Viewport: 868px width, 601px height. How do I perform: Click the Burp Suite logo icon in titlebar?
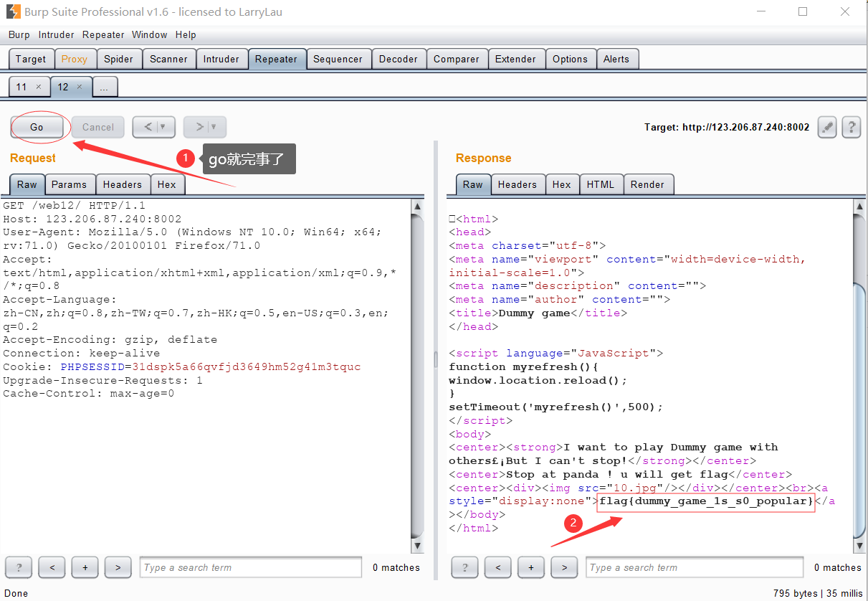12,11
